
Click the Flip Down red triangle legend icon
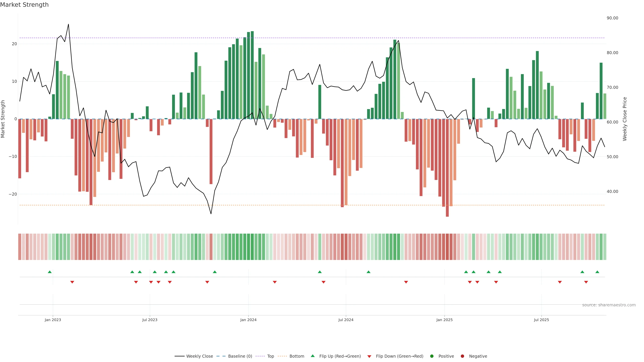click(369, 356)
